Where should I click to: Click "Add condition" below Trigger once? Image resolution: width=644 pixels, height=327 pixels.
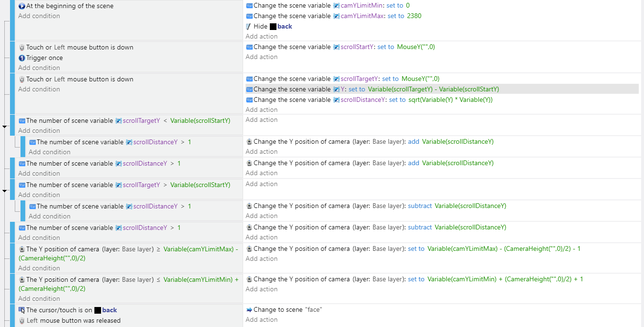pos(39,68)
